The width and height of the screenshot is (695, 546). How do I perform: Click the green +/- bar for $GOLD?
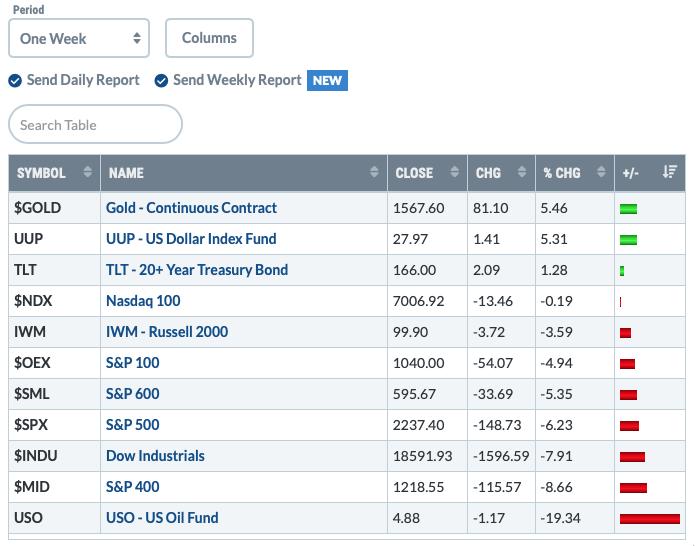pos(629,209)
